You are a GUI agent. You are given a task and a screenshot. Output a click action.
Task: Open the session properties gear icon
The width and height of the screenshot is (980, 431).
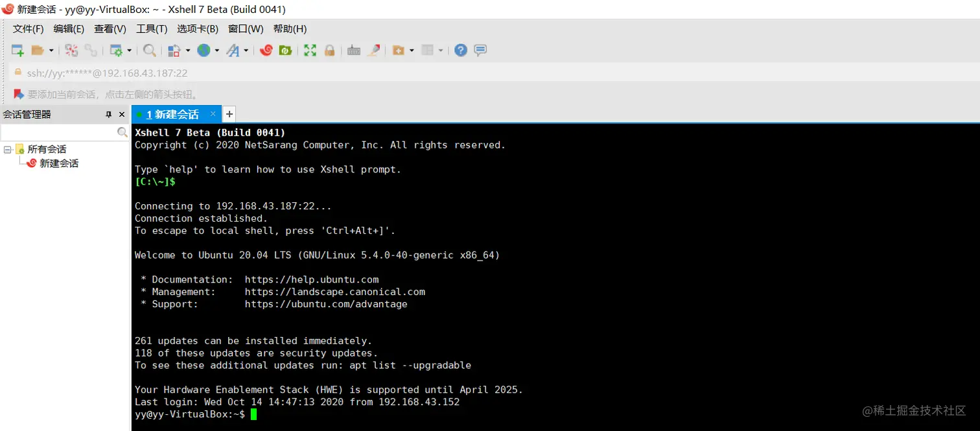coord(117,50)
